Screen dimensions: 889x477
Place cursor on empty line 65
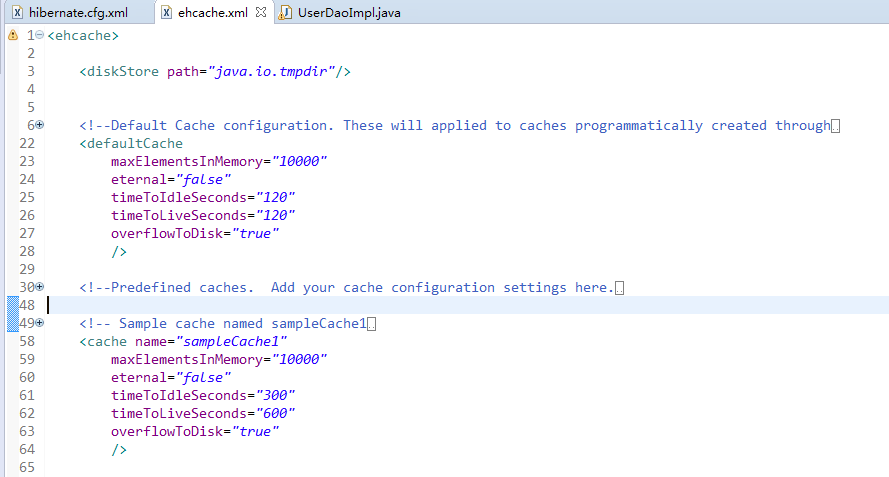[466, 468]
